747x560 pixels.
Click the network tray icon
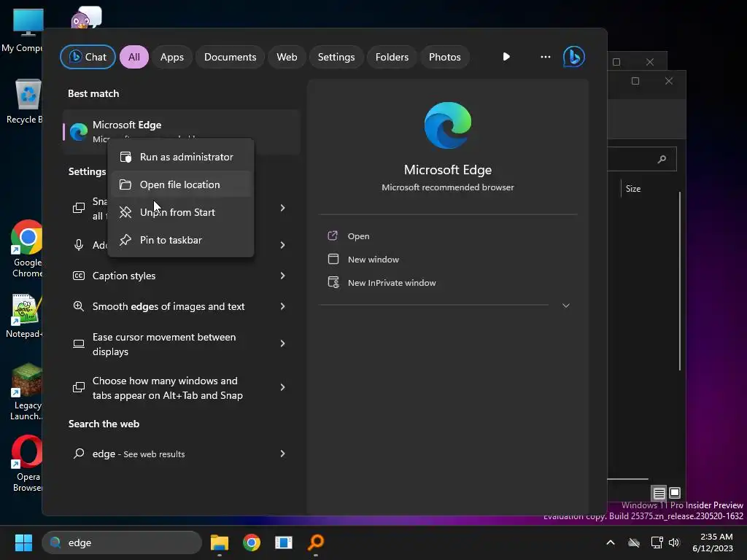point(657,542)
